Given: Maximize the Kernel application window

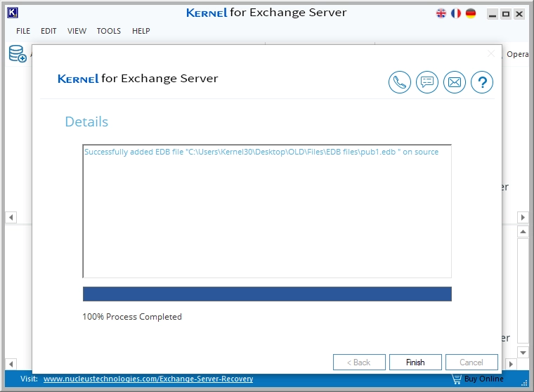Looking at the screenshot, I should pyautogui.click(x=506, y=14).
